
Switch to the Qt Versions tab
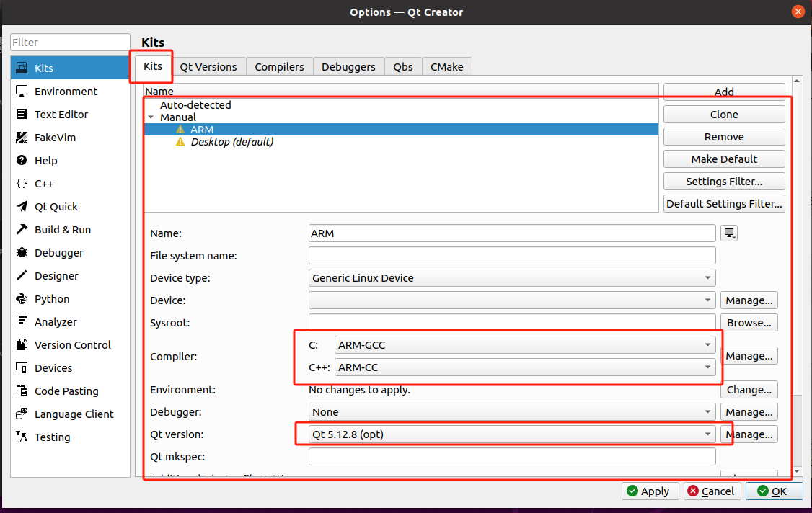pyautogui.click(x=208, y=67)
